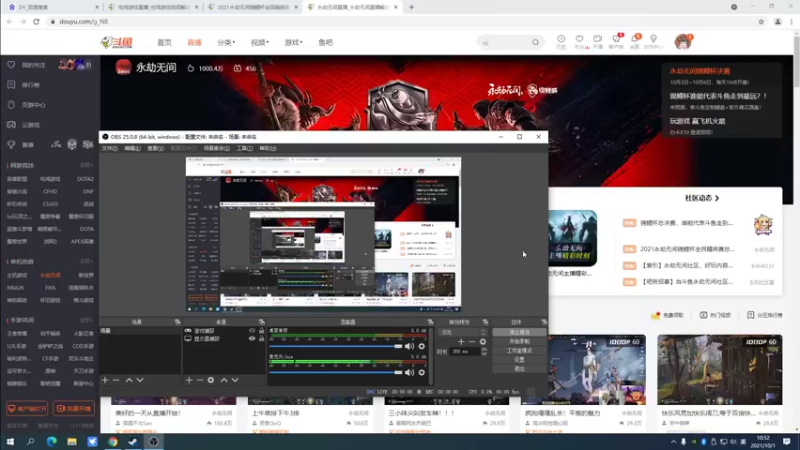Image resolution: width=800 pixels, height=450 pixels.
Task: Toggle lock on 游戏捕获 source
Action: click(x=261, y=331)
